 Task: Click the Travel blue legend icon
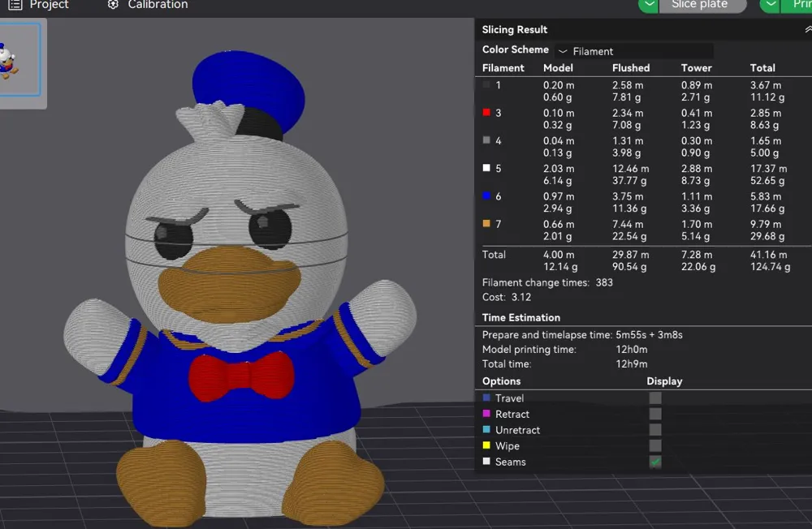[486, 398]
